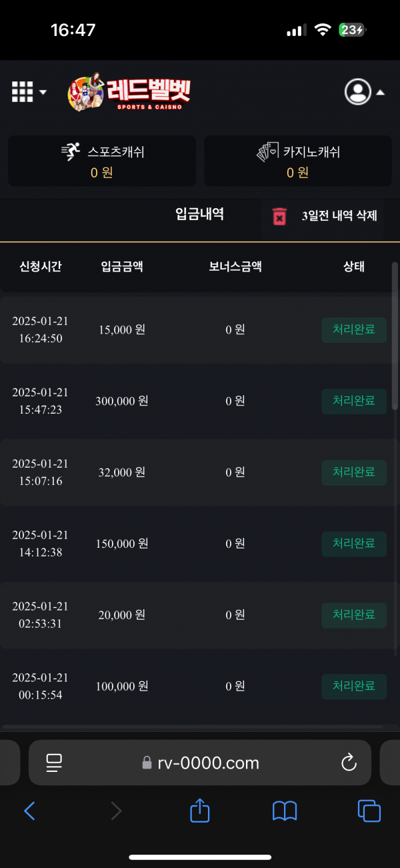Tap the Safari share icon
Image resolution: width=400 pixels, height=868 pixels.
pyautogui.click(x=200, y=811)
